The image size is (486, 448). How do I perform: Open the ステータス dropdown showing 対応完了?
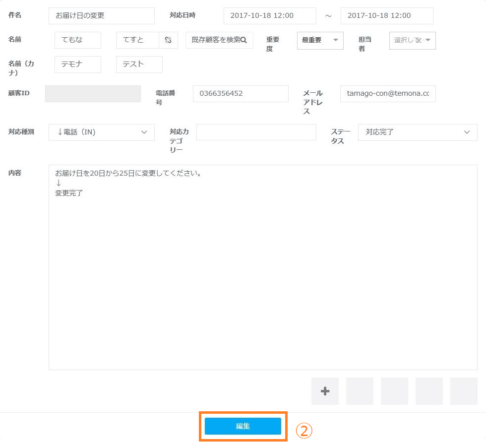(x=417, y=132)
